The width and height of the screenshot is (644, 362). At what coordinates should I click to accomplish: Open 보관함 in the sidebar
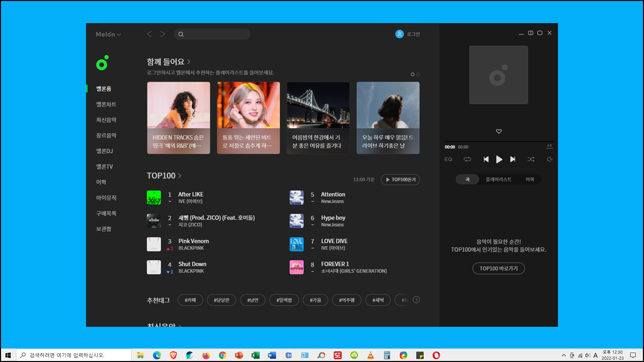[104, 229]
